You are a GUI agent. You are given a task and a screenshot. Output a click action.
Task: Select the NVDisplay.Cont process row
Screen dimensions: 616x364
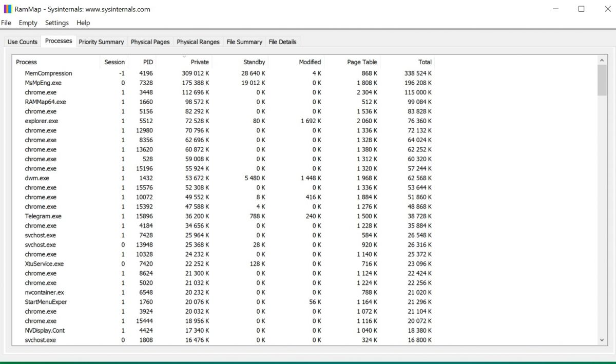tap(224, 331)
